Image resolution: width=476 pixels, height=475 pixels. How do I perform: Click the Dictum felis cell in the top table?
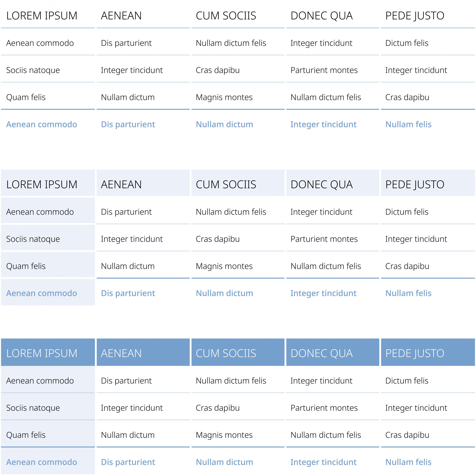pyautogui.click(x=406, y=43)
